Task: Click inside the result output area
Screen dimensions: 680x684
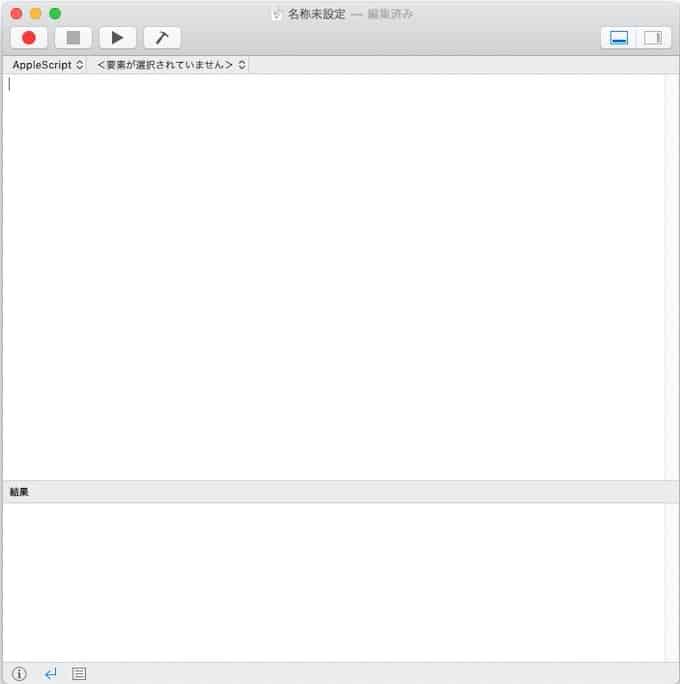Action: 334,582
